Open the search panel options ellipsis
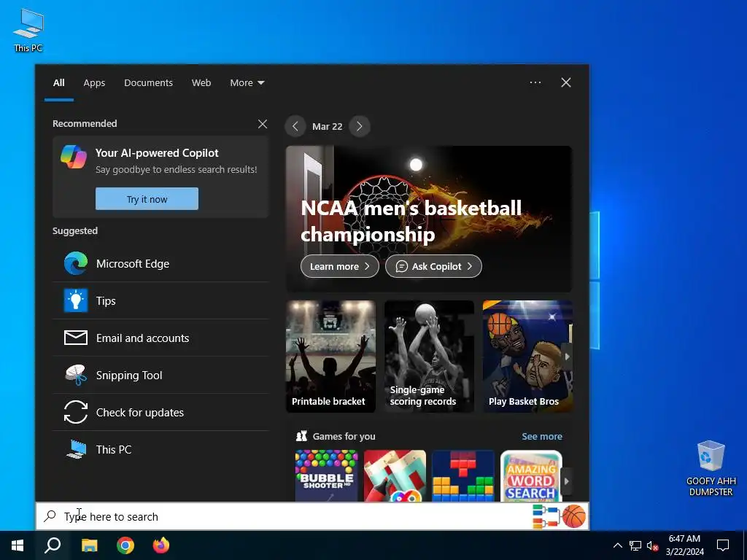The image size is (747, 560). (535, 82)
